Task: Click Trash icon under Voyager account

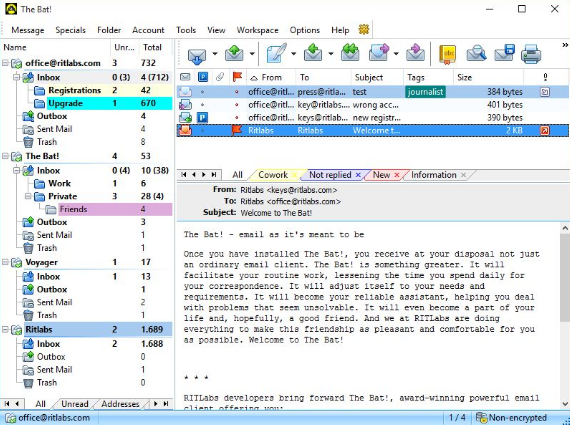Action: tap(28, 315)
